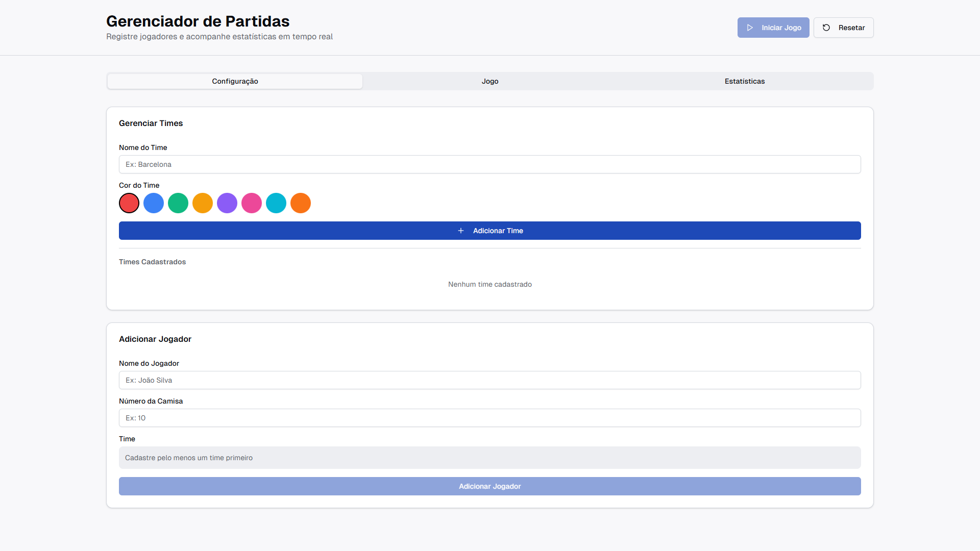Choose the purple team color circle
The height and width of the screenshot is (551, 980).
tap(227, 203)
